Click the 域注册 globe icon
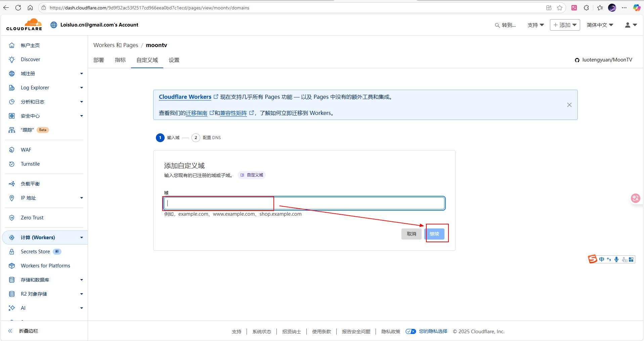The image size is (644, 341). (12, 74)
